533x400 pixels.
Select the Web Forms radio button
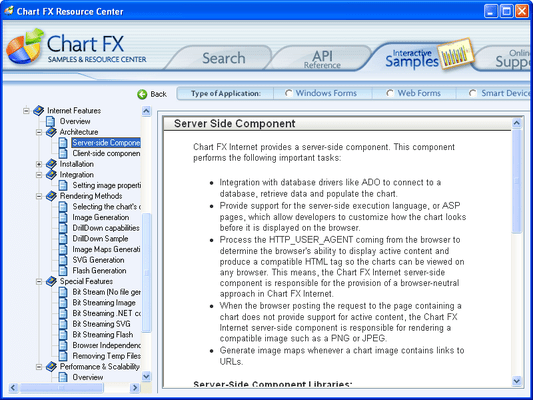point(390,93)
